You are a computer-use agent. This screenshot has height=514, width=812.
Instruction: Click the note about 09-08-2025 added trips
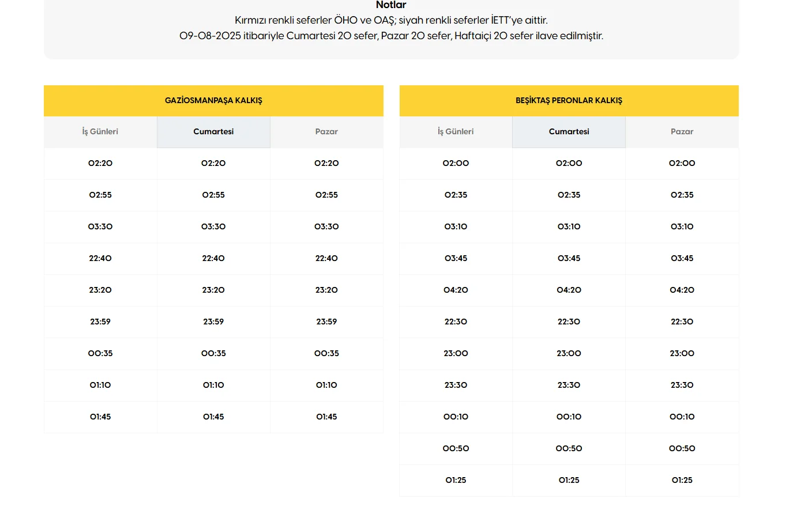(x=391, y=36)
